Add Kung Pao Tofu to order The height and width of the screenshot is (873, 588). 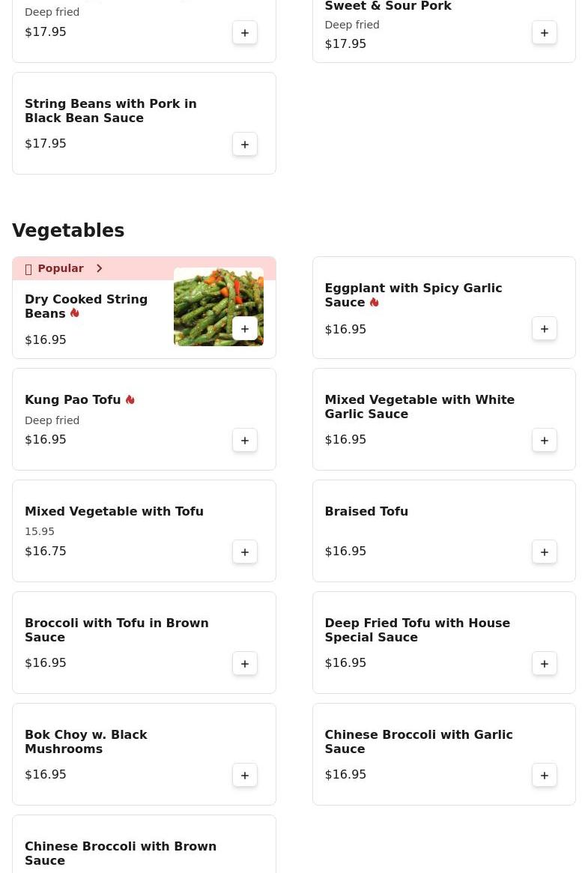[245, 441]
